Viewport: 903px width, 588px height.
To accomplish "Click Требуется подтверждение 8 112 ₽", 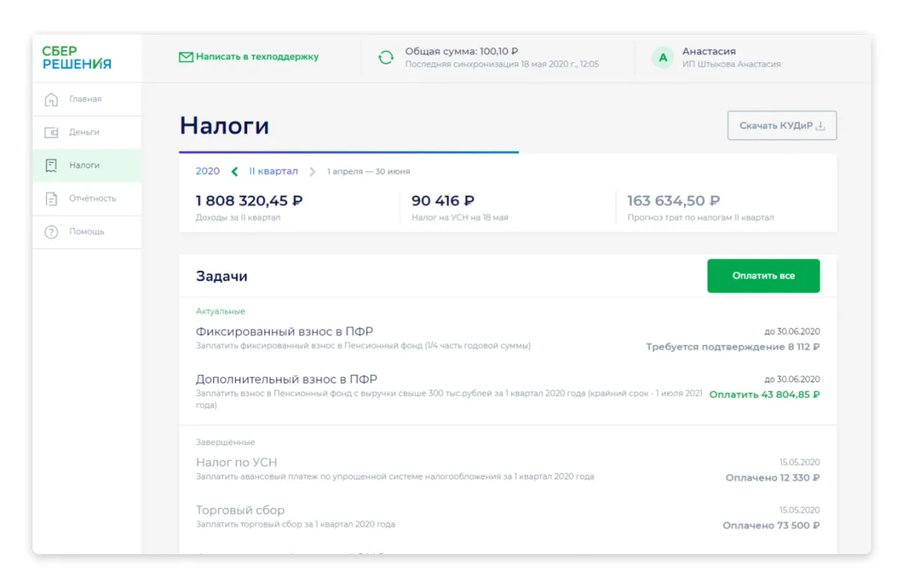I will point(732,347).
